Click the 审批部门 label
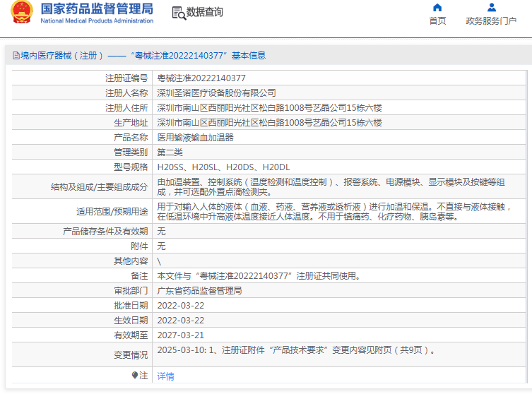This screenshot has height=394, width=532. [x=131, y=291]
